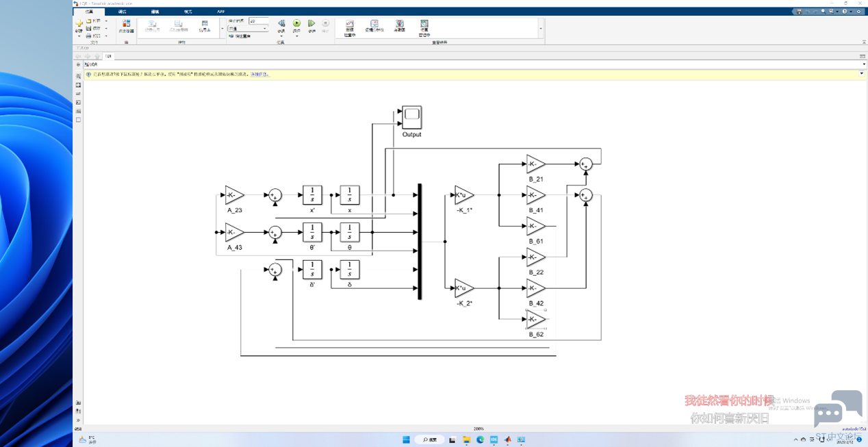
Task: Open the Logic Analyzer icon
Action: 374,24
